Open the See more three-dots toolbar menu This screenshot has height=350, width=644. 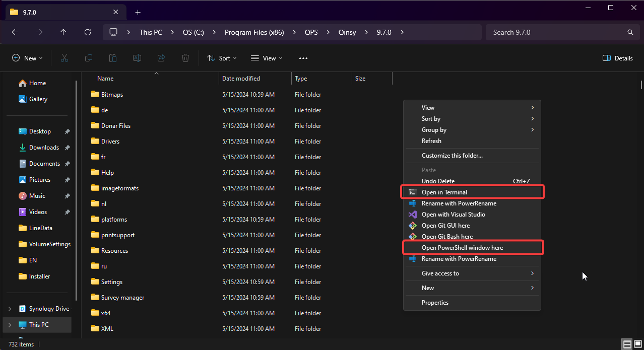point(303,58)
